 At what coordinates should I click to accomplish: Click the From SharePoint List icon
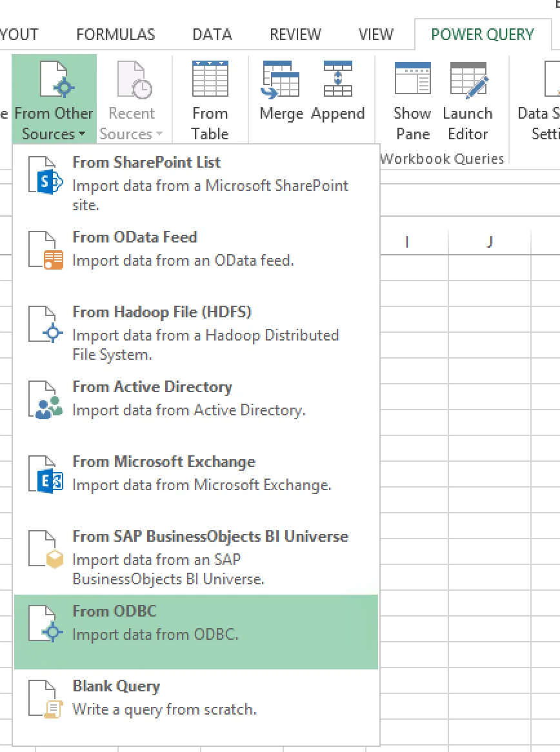tap(46, 175)
